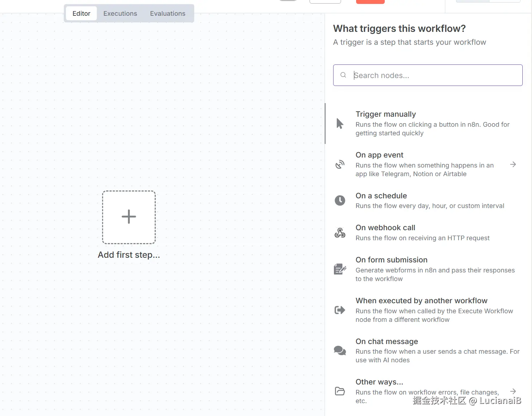The width and height of the screenshot is (532, 416).
Task: Click the chat bubbles icon for chat message
Action: pyautogui.click(x=340, y=350)
